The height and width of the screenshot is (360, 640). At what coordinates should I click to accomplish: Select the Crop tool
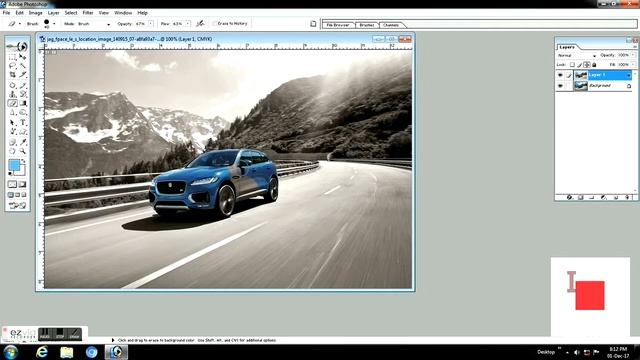click(x=13, y=75)
